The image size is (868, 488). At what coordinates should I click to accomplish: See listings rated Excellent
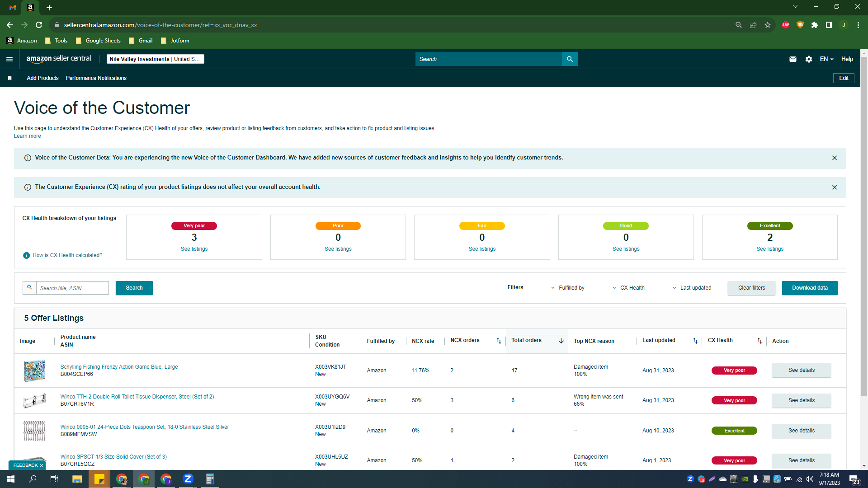[770, 249]
